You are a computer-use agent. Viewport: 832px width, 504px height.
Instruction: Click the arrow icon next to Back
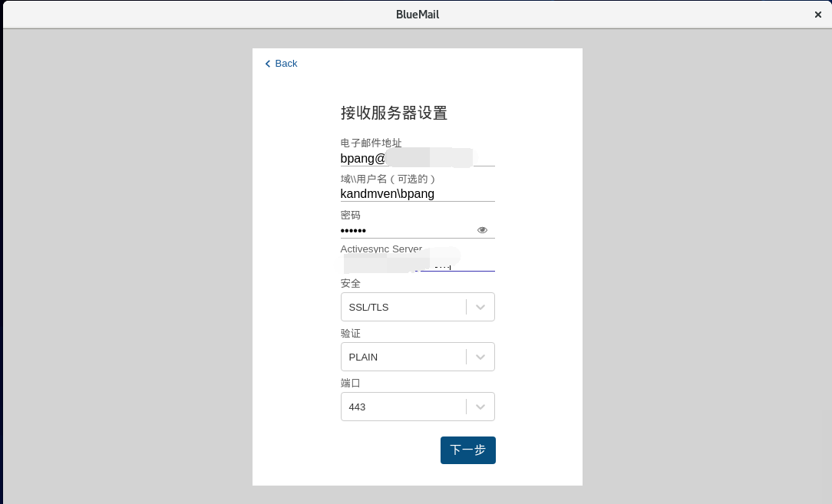coord(267,64)
